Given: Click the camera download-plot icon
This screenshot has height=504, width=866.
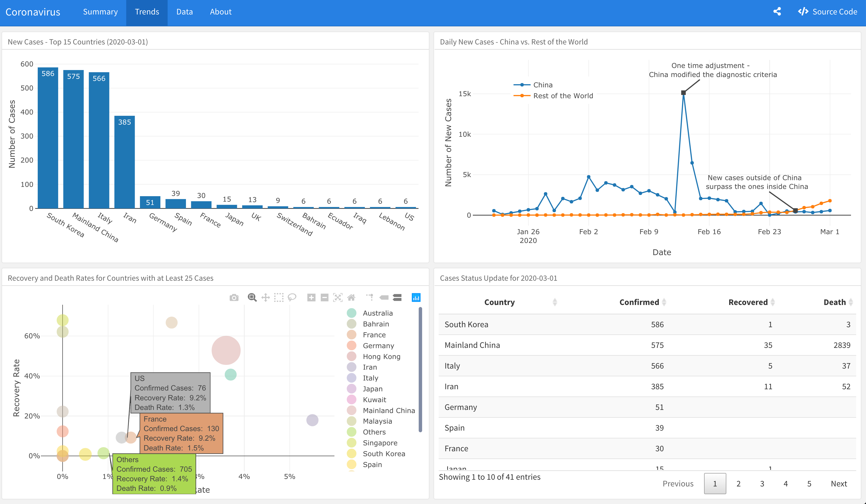Looking at the screenshot, I should point(234,298).
